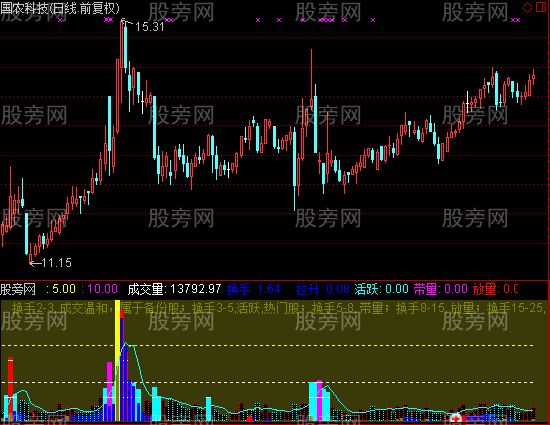Click the red circle marker in volume panel
Image resolution: width=550 pixels, height=425 pixels.
click(456, 418)
